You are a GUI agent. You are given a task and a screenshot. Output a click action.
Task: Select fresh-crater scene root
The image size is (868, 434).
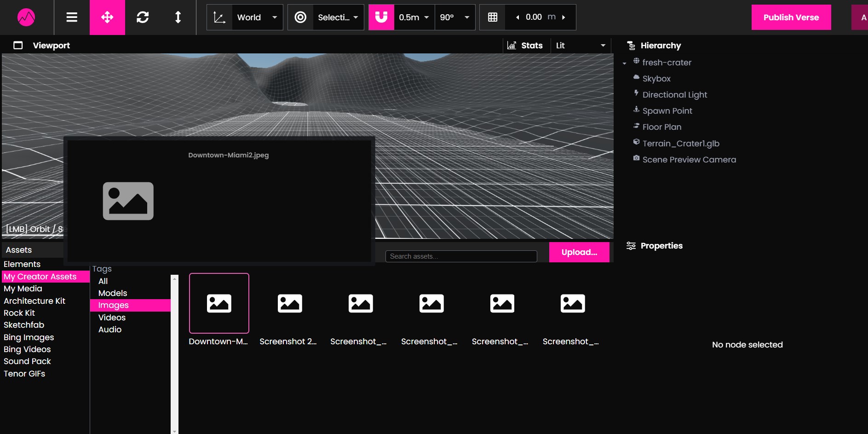click(667, 62)
